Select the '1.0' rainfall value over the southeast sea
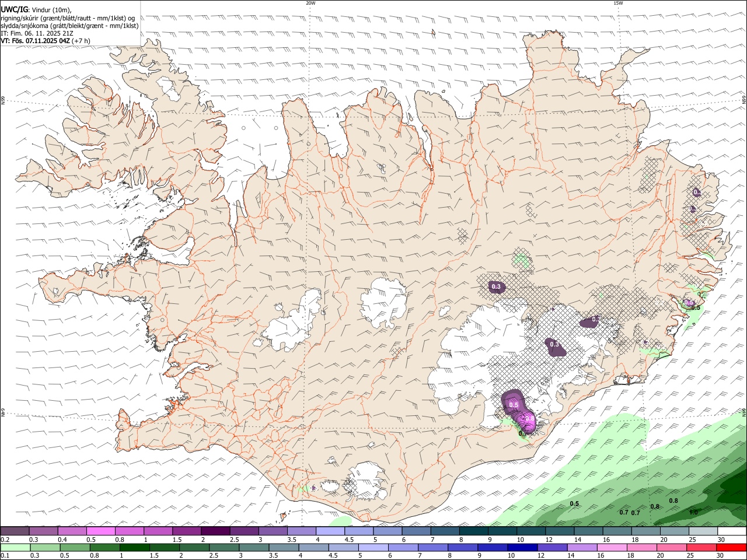 tap(693, 512)
